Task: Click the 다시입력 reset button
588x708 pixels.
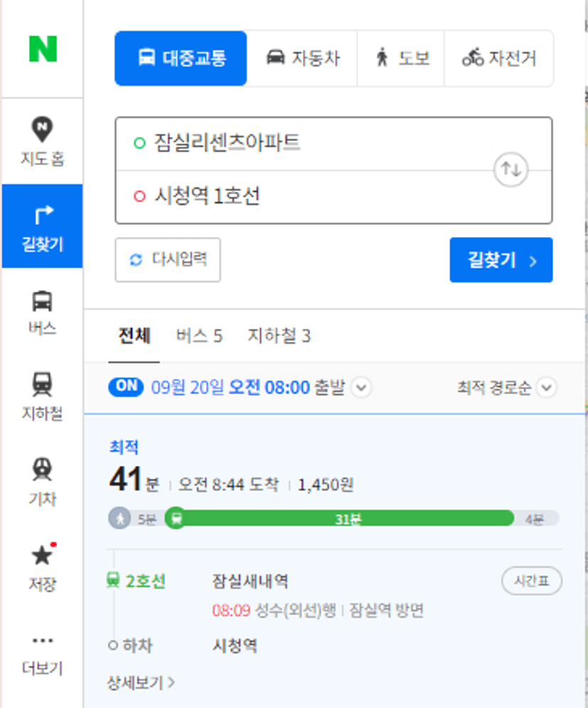Action: pos(168,260)
